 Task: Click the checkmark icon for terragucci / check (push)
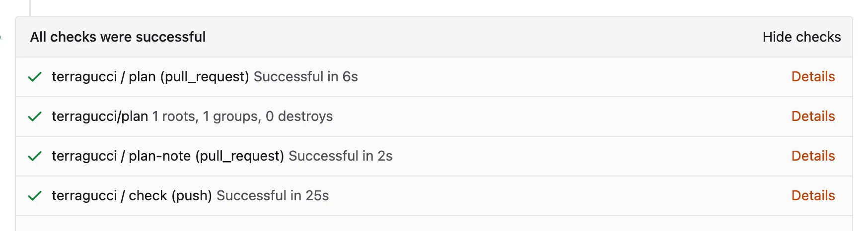(x=35, y=196)
